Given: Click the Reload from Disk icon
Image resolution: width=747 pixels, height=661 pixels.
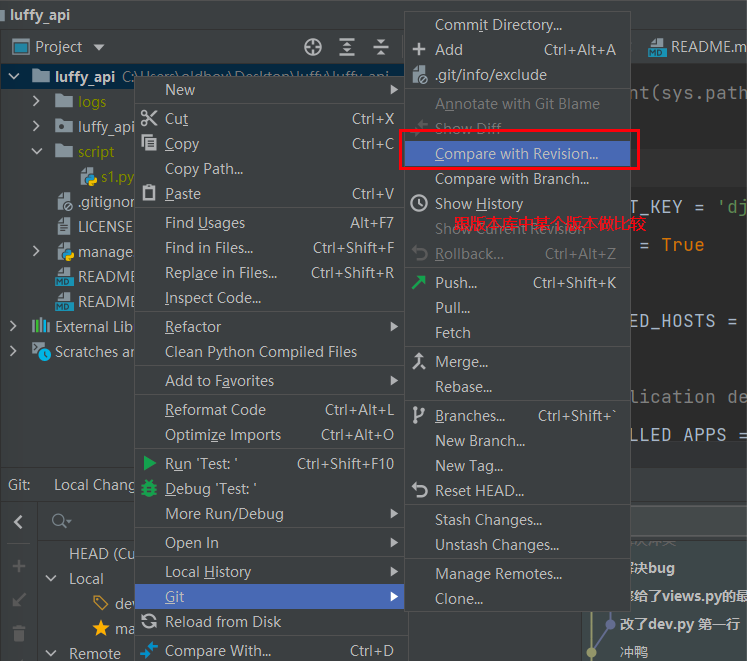Looking at the screenshot, I should (149, 621).
